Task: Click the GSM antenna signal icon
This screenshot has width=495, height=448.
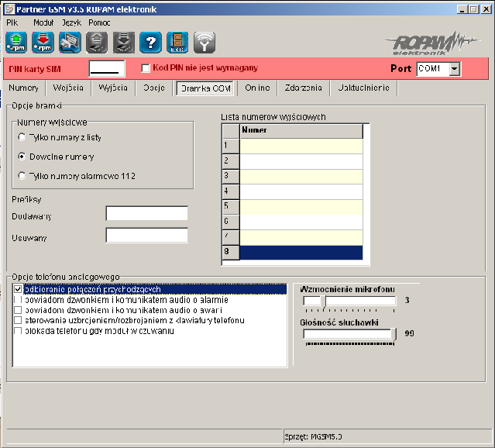Action: tap(205, 43)
